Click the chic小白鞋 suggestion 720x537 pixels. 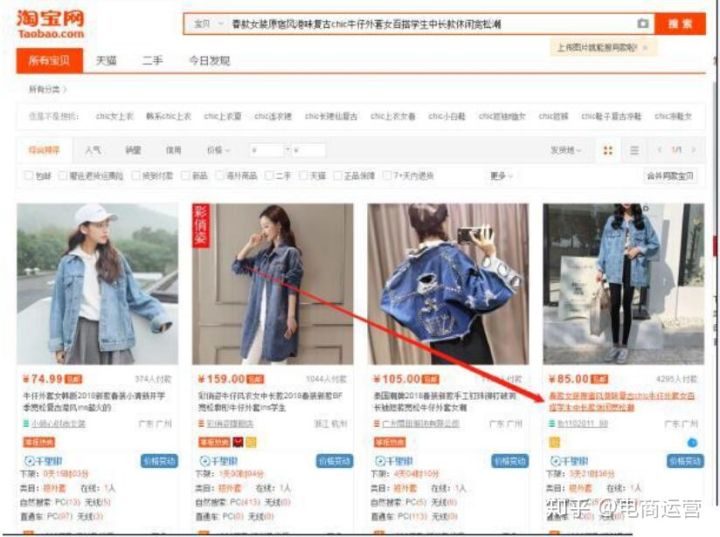point(447,116)
